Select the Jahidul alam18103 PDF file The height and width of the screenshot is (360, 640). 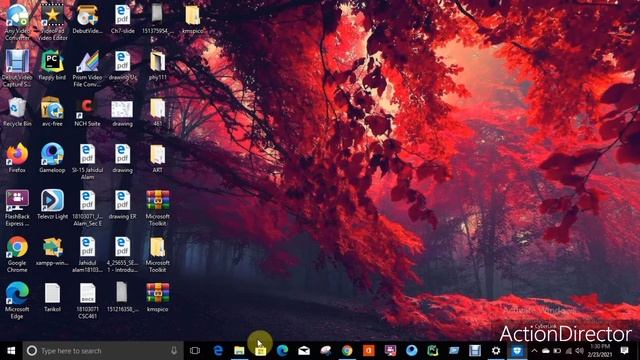pos(87,255)
